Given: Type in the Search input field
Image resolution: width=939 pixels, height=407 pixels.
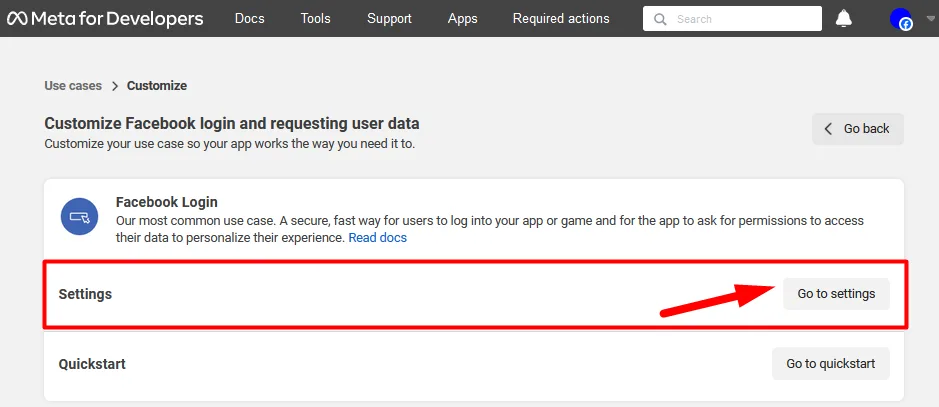Looking at the screenshot, I should [x=745, y=19].
